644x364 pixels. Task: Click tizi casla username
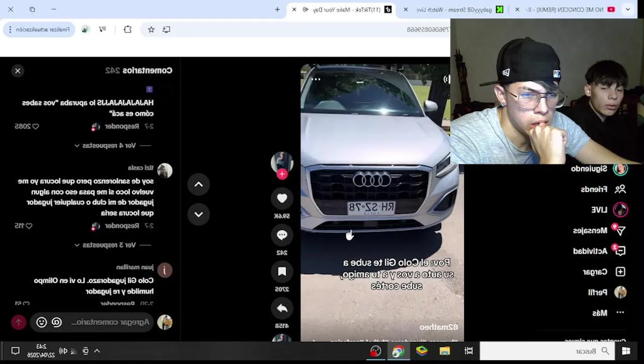[x=140, y=167]
